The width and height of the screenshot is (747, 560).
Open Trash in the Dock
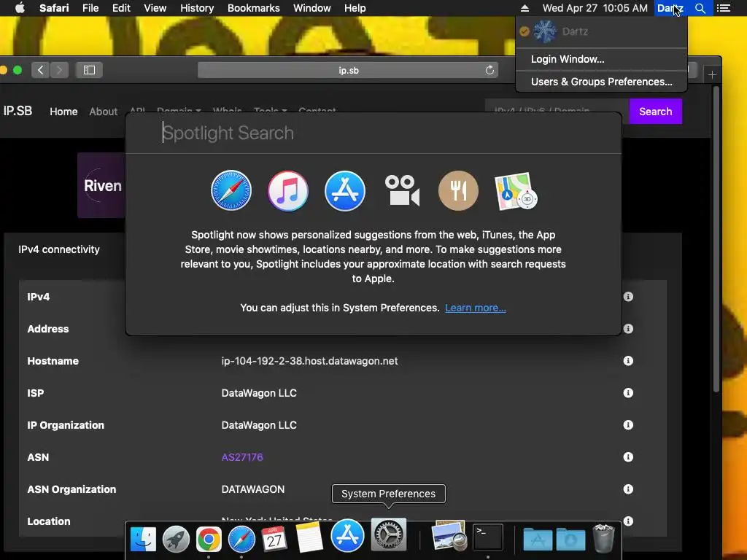coord(603,538)
